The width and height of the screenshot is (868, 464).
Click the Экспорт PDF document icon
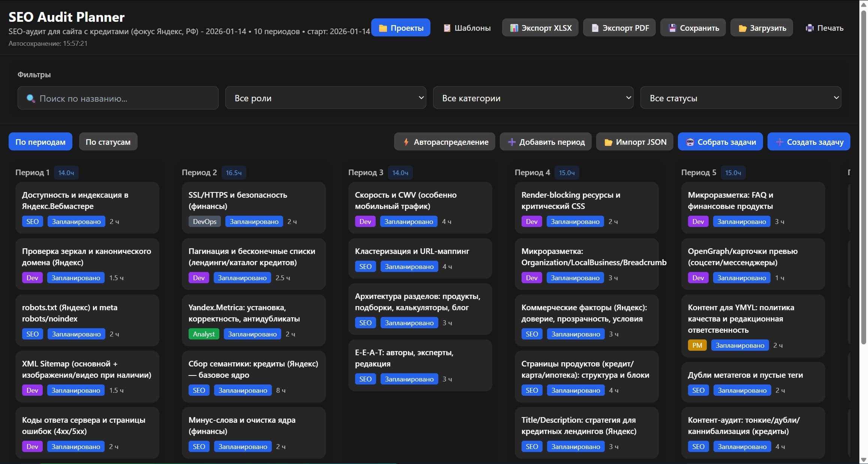point(595,27)
